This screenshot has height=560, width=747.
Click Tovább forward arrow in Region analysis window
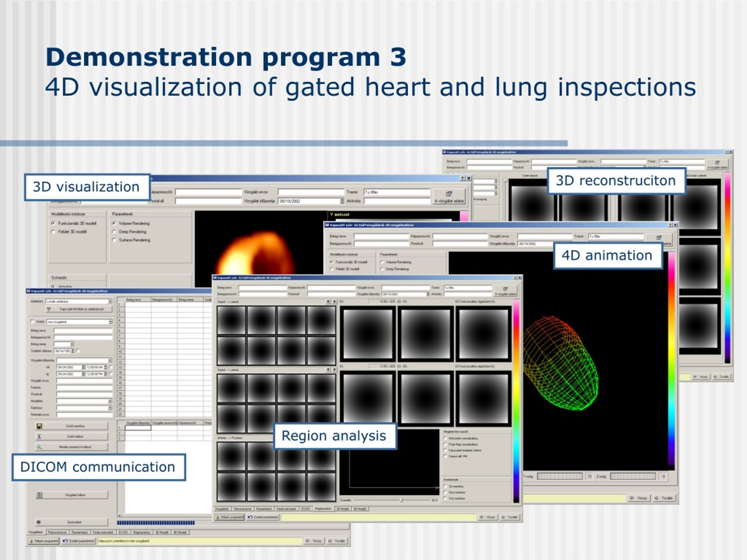tap(504, 517)
